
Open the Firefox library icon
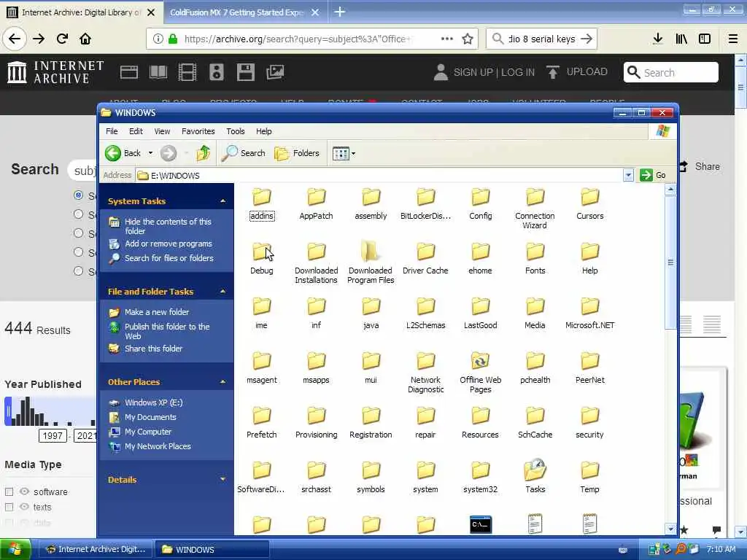(681, 39)
